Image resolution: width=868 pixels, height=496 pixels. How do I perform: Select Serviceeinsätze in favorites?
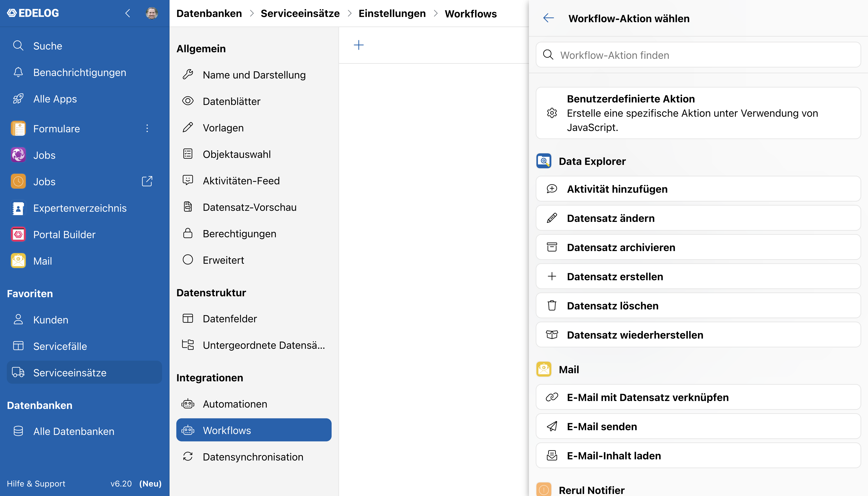click(x=84, y=372)
